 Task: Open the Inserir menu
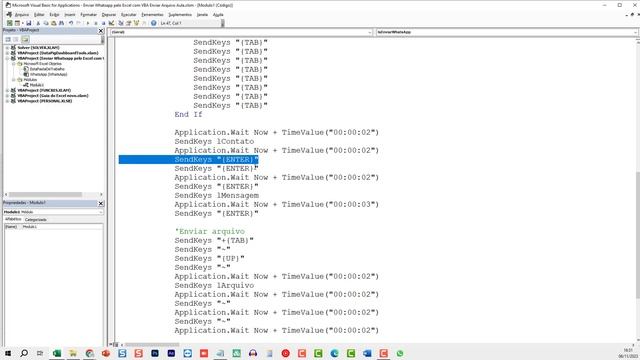click(x=70, y=15)
